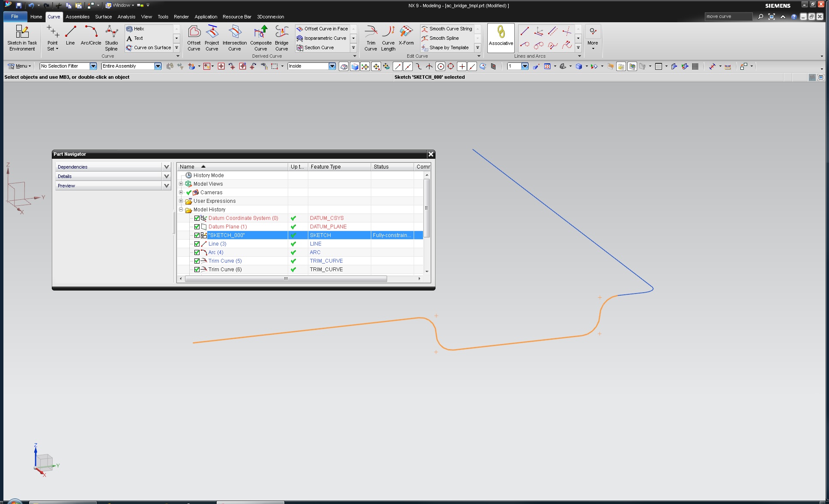Start the Composite Curve command
The image size is (829, 504).
pos(261,38)
